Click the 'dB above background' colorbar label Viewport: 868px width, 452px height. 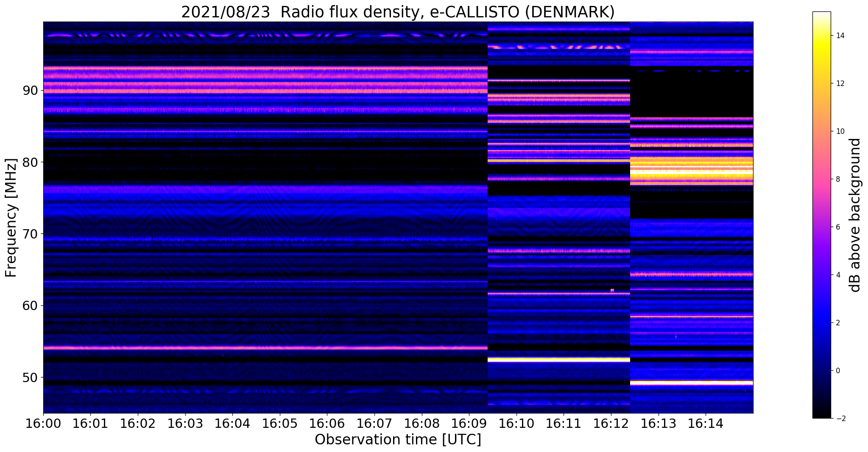click(855, 215)
